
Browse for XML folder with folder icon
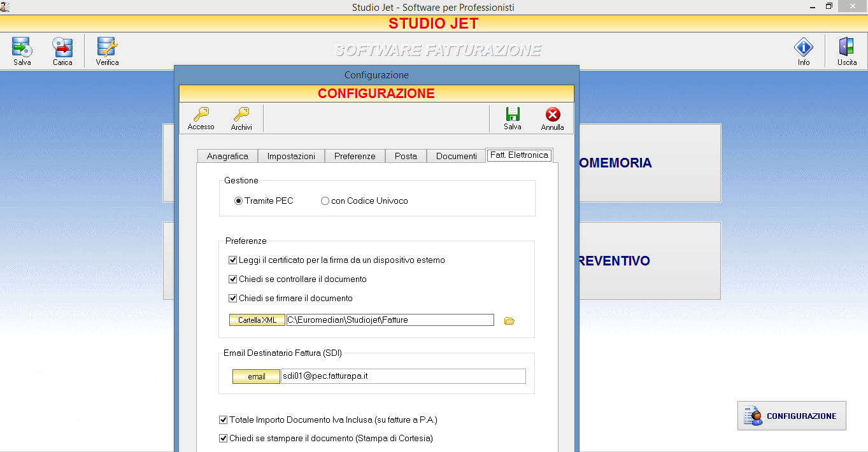coord(509,321)
